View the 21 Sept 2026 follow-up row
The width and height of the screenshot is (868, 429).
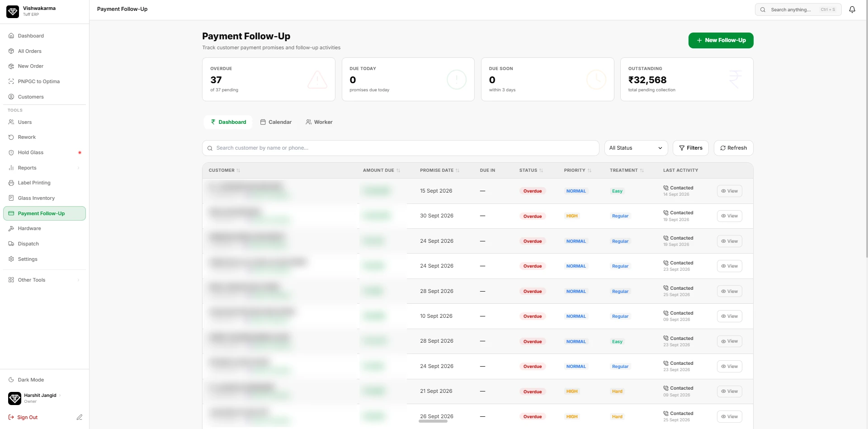729,391
